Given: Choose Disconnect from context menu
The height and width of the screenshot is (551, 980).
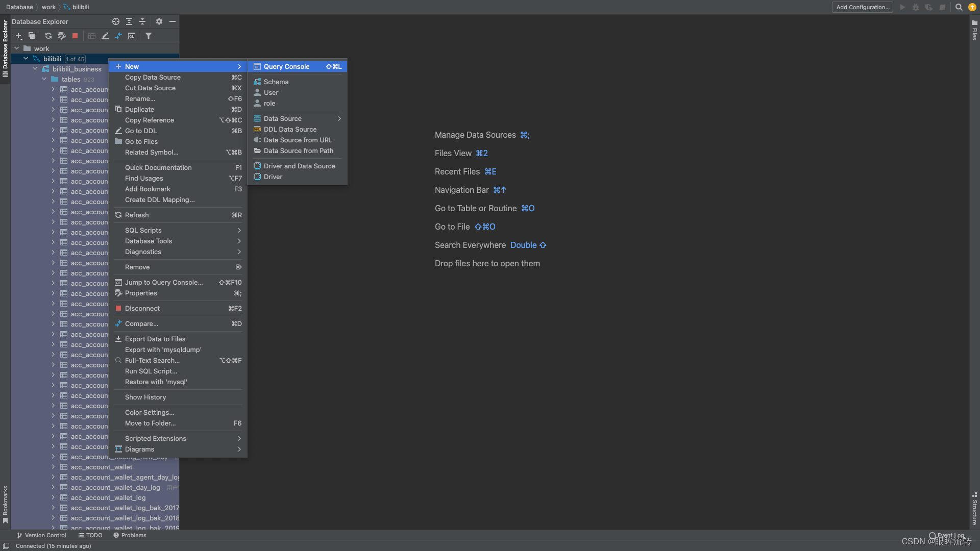Looking at the screenshot, I should [x=178, y=308].
